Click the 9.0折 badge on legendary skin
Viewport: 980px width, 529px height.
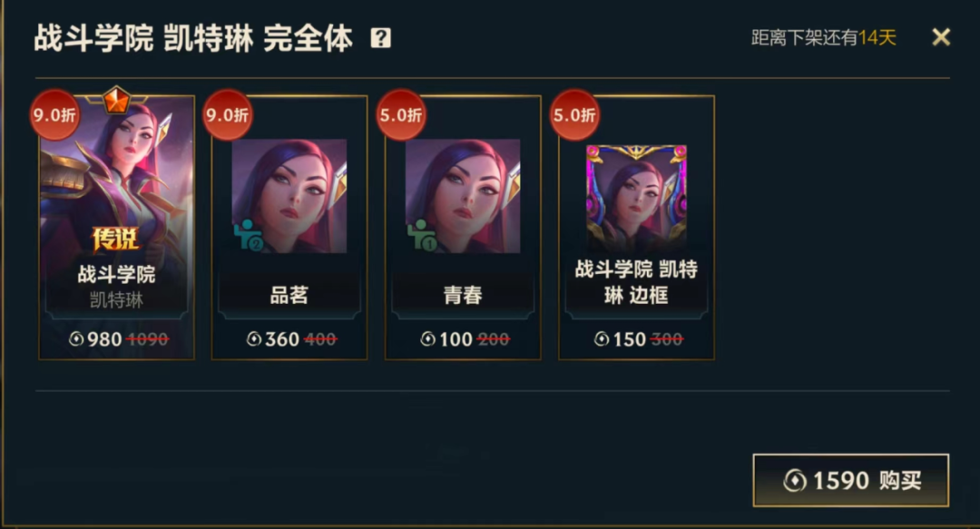point(55,114)
